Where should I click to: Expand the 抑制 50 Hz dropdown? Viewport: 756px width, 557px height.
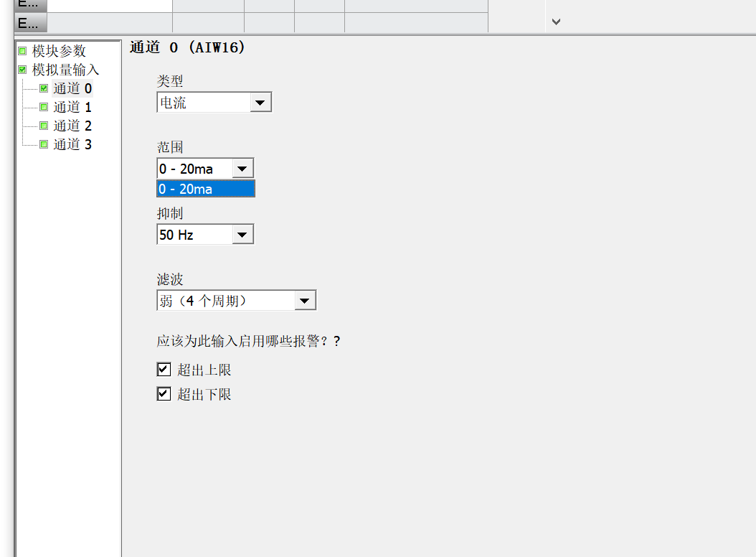tap(242, 235)
